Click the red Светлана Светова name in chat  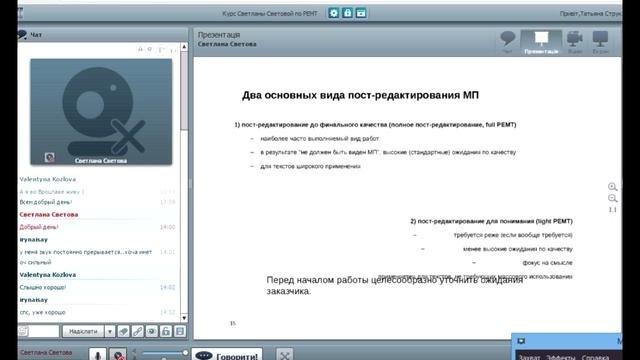point(49,214)
